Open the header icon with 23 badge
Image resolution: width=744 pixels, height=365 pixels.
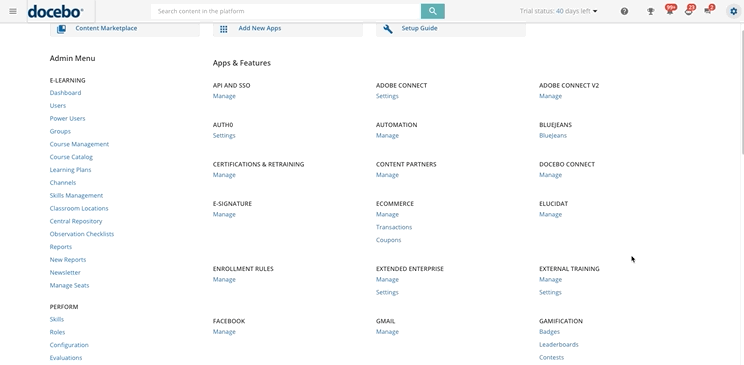(689, 10)
